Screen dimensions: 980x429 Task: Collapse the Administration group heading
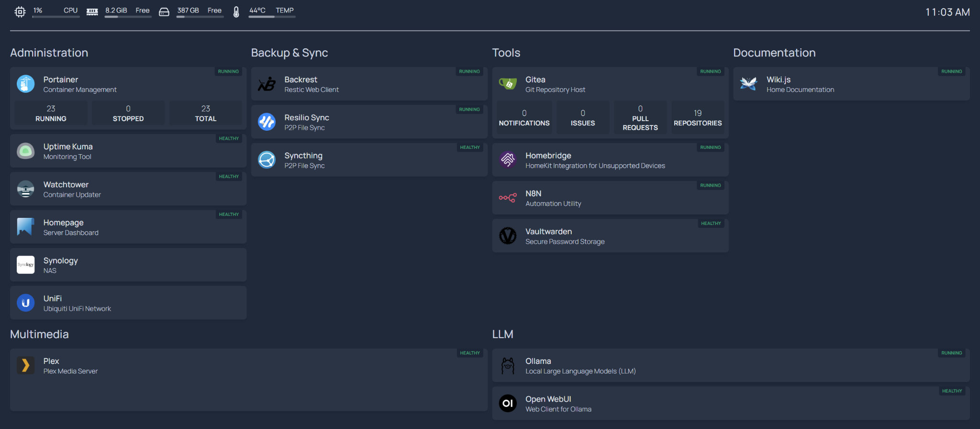(49, 53)
